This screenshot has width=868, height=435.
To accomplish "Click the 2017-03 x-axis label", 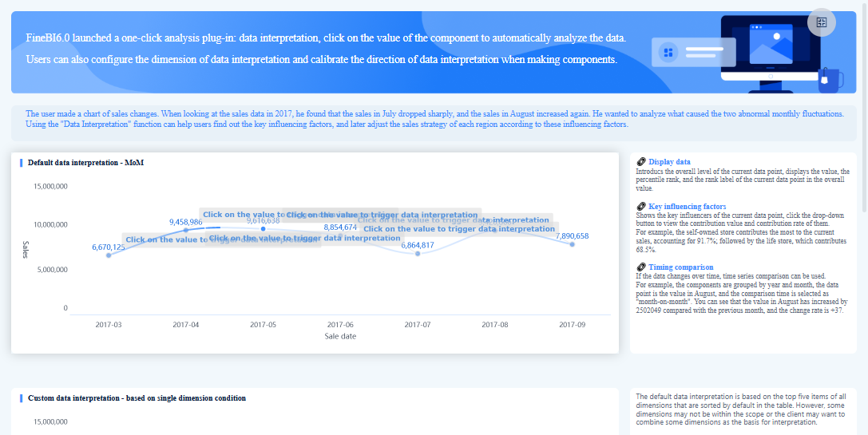I will pyautogui.click(x=109, y=324).
